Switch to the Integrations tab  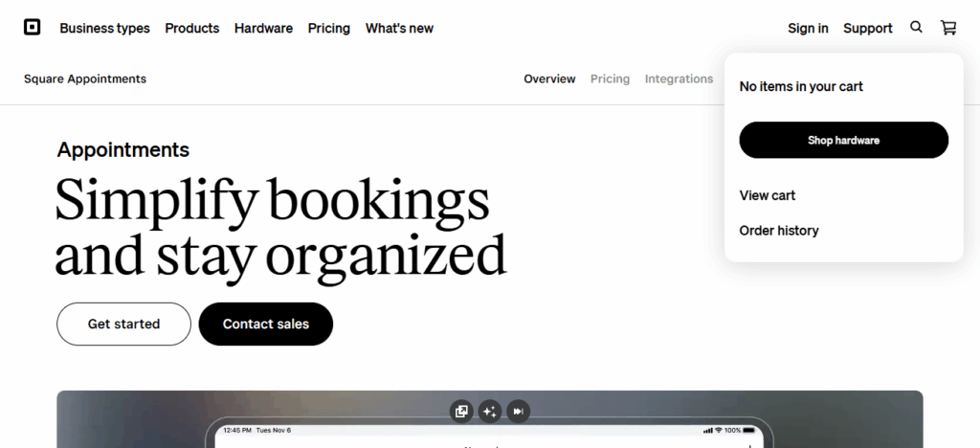pos(679,78)
